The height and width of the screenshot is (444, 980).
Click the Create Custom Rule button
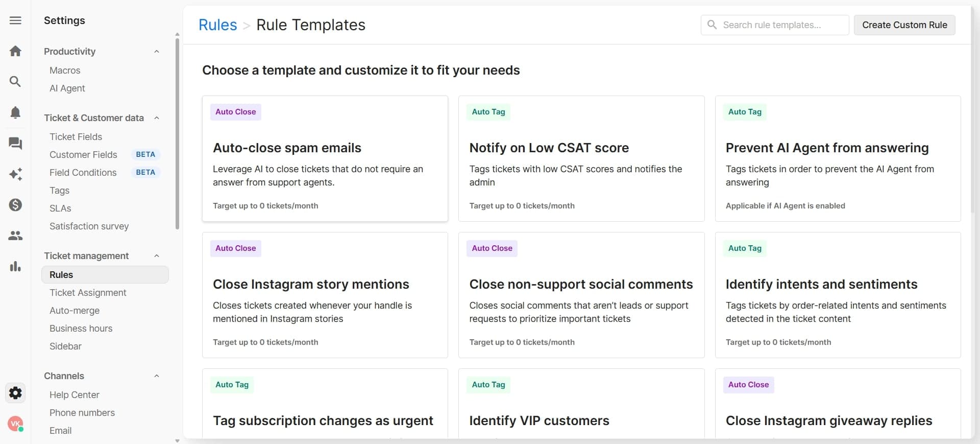[x=904, y=25]
